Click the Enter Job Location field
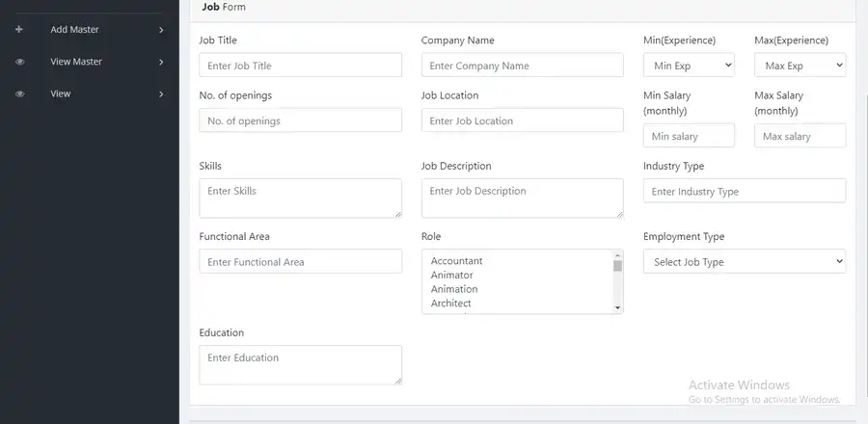 [522, 120]
